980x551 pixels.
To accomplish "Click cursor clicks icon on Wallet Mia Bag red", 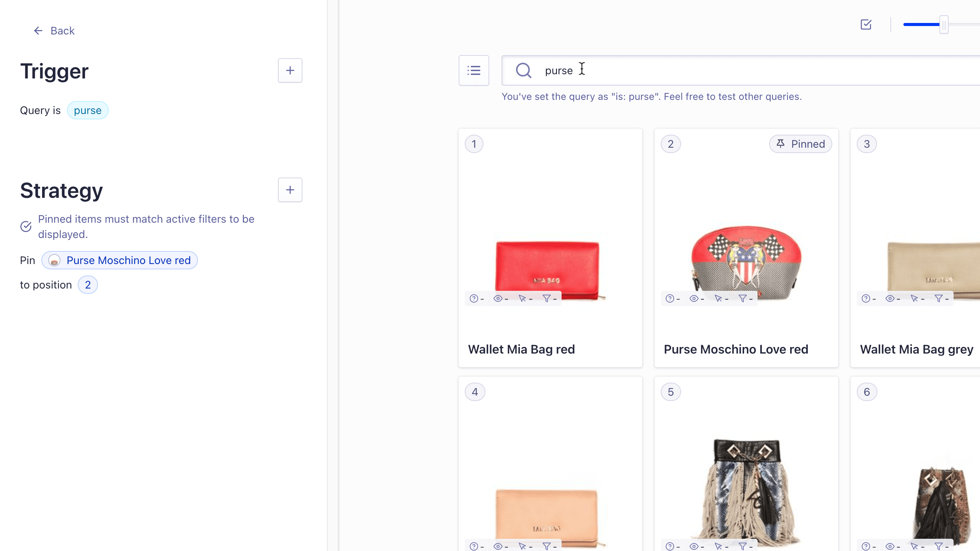I will tap(522, 298).
